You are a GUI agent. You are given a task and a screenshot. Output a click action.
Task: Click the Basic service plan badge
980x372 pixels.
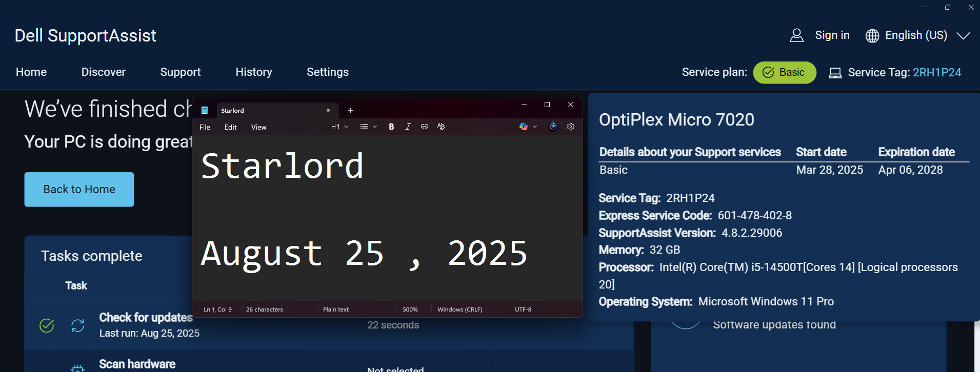pos(785,72)
